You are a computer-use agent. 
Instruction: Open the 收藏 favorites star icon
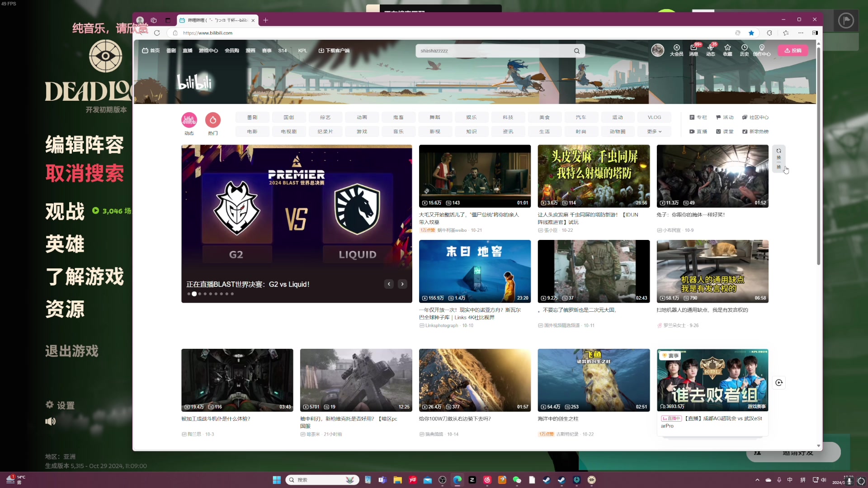tap(727, 50)
